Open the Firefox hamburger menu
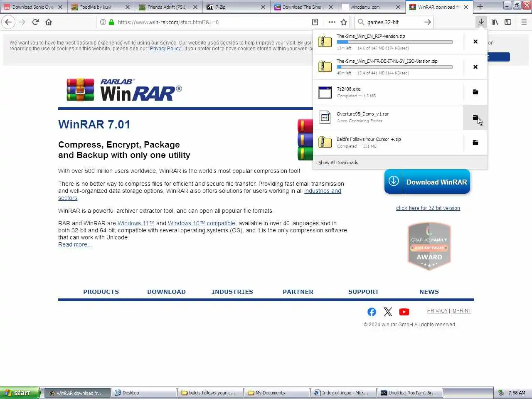The height and width of the screenshot is (399, 532). (x=524, y=22)
